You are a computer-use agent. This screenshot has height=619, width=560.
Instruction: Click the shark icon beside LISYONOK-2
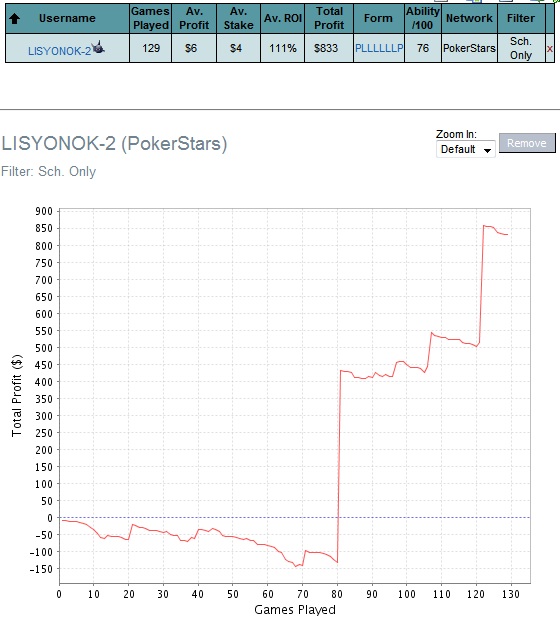[x=98, y=47]
